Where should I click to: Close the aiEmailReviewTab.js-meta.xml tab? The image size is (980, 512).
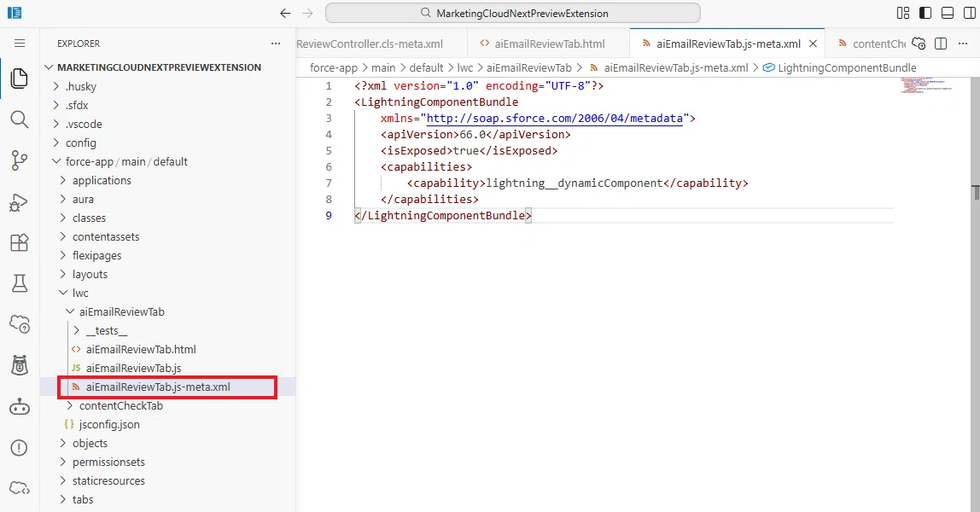coord(814,44)
